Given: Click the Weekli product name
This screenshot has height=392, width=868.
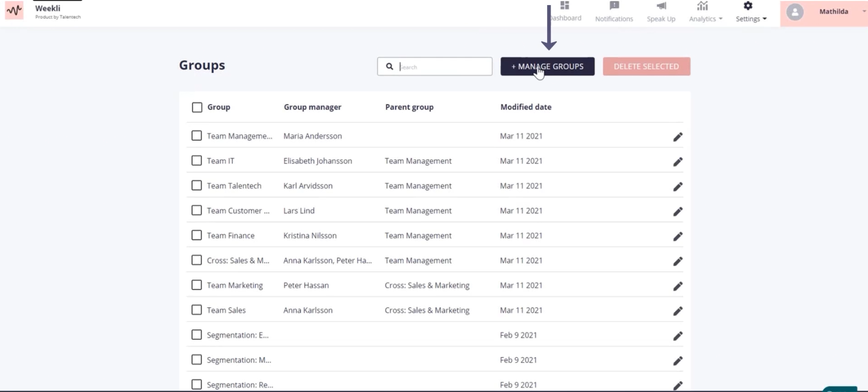Looking at the screenshot, I should pos(48,8).
